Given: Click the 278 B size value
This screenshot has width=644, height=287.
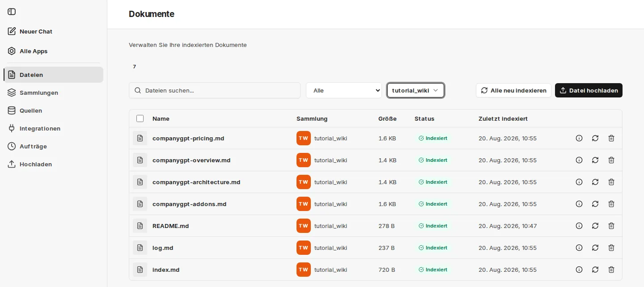Looking at the screenshot, I should 386,226.
